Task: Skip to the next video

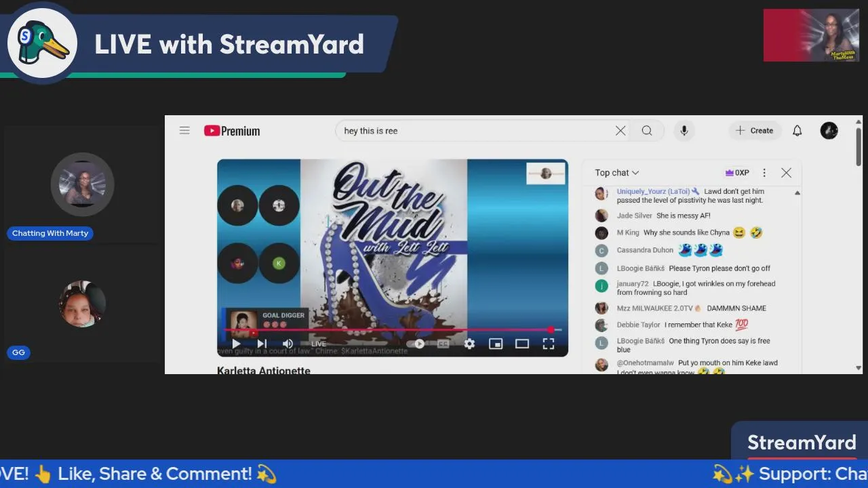Action: (262, 344)
